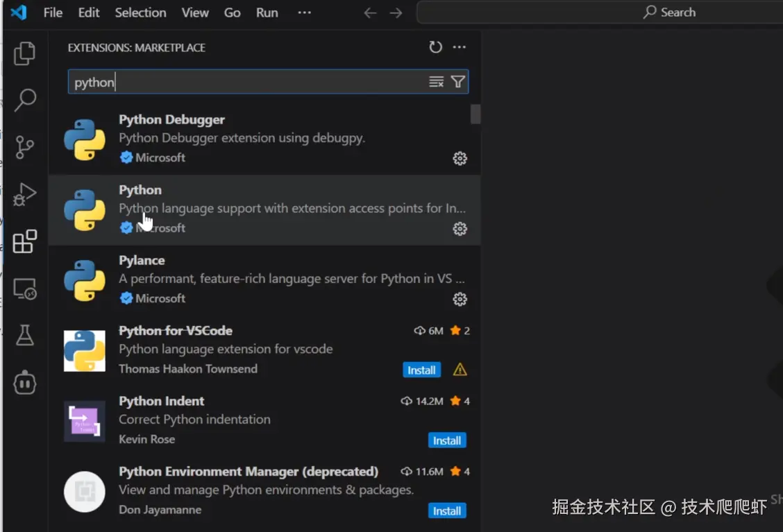Open the Explorer view in activity bar
Viewport: 783px width, 532px height.
[24, 53]
